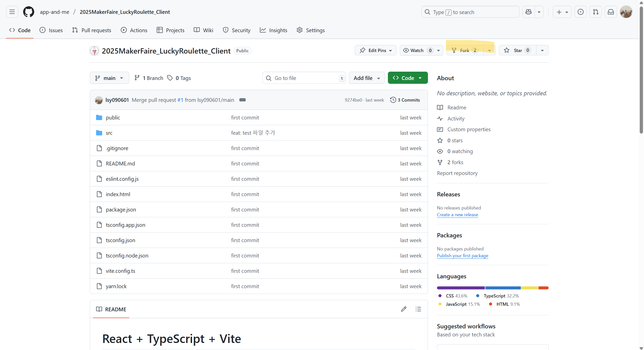Expand the green Code dropdown
Image resolution: width=644 pixels, height=350 pixels.
click(408, 78)
